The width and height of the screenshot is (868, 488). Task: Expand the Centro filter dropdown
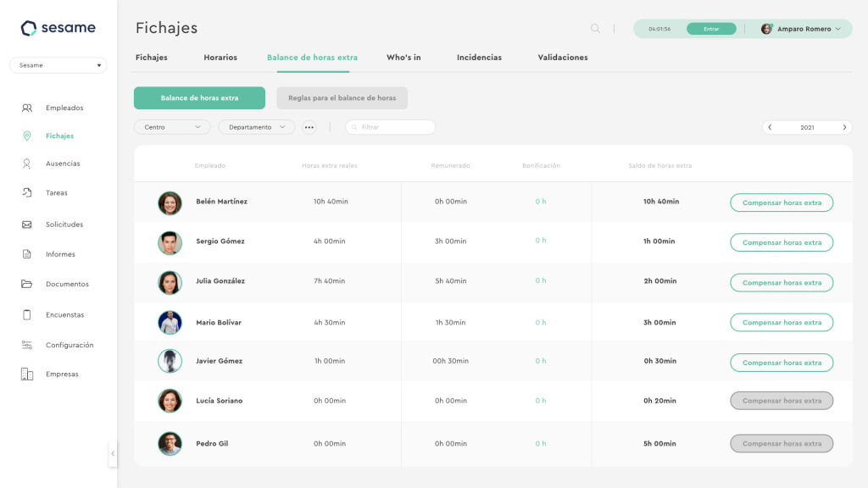point(172,127)
